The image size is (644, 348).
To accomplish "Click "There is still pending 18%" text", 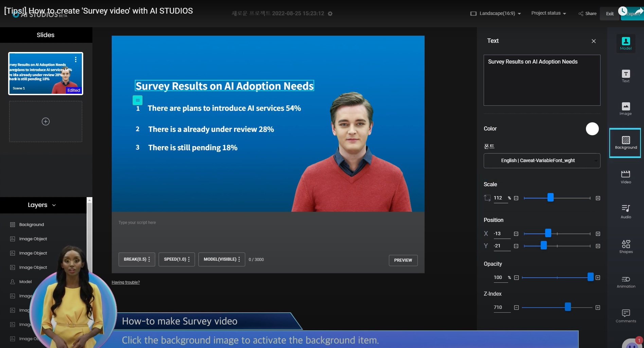I will (x=193, y=148).
